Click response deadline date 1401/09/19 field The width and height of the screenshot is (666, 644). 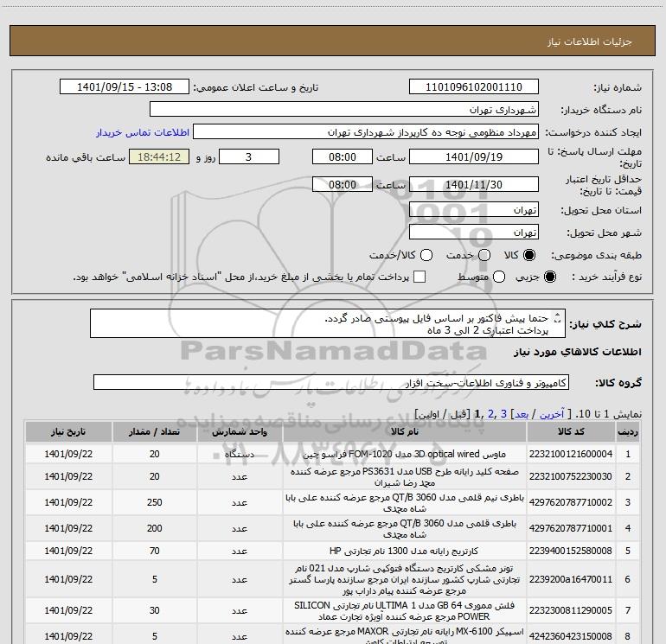click(x=474, y=156)
